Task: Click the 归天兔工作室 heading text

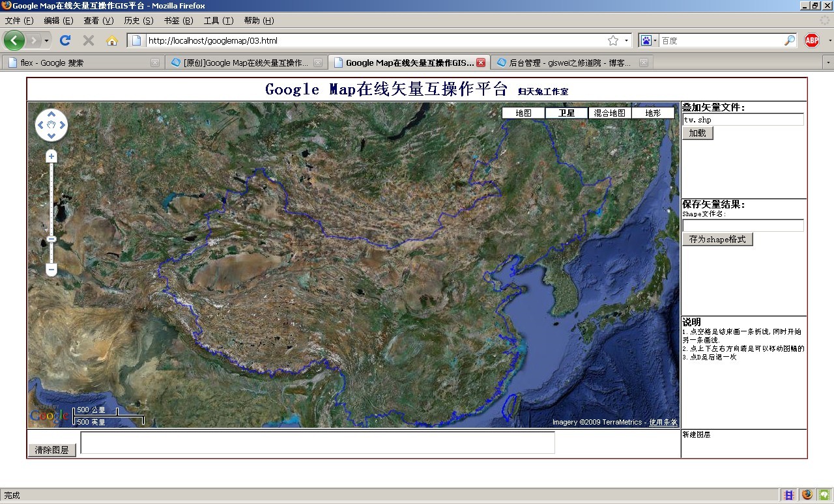Action: pos(543,92)
